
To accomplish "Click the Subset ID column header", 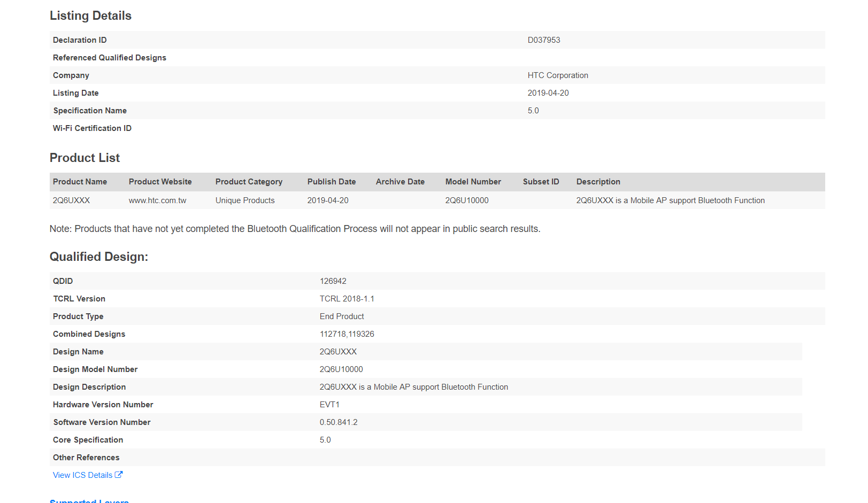I will 541,182.
